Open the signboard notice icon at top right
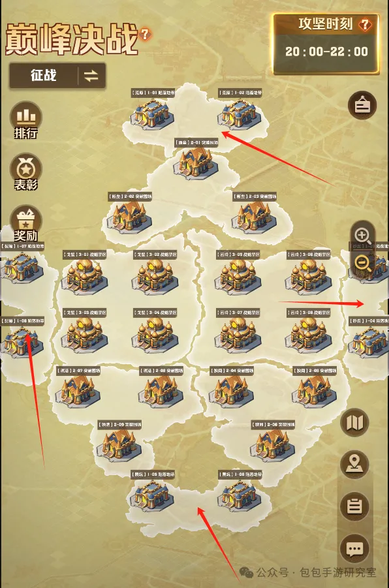This screenshot has height=588, width=389. tap(362, 105)
